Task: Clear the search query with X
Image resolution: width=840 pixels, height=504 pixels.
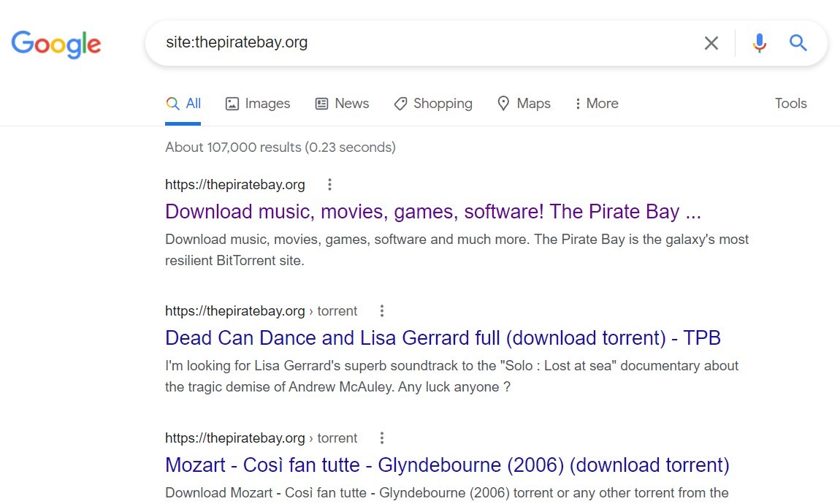Action: (x=711, y=43)
